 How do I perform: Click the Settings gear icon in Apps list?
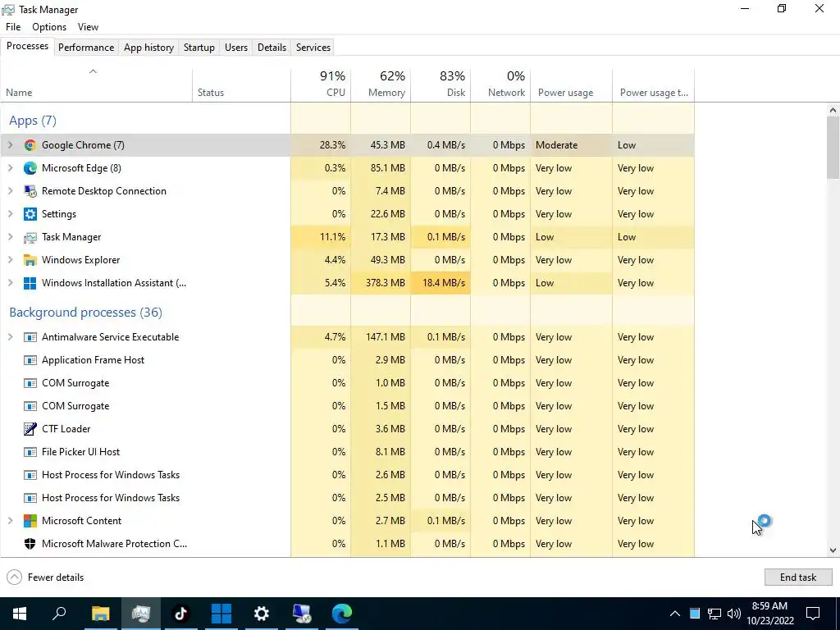coord(30,214)
